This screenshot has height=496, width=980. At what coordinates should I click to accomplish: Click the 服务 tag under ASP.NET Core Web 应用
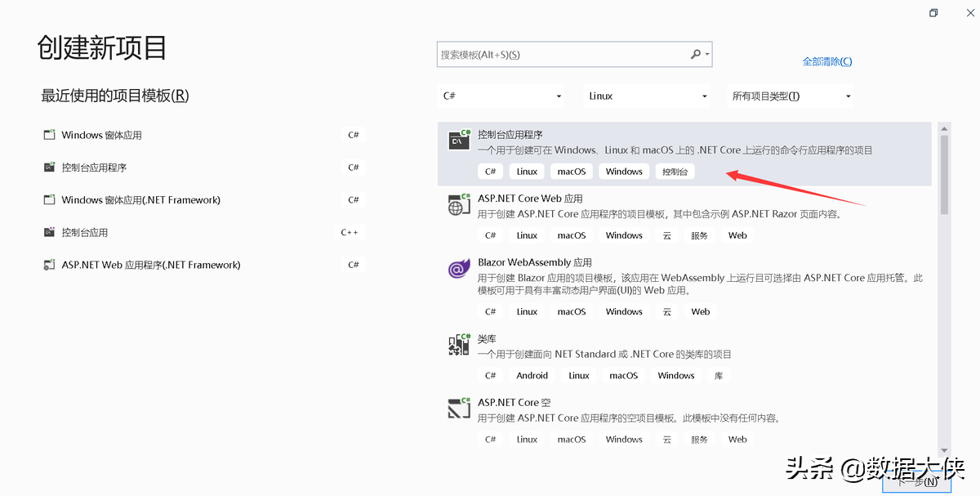coord(700,235)
